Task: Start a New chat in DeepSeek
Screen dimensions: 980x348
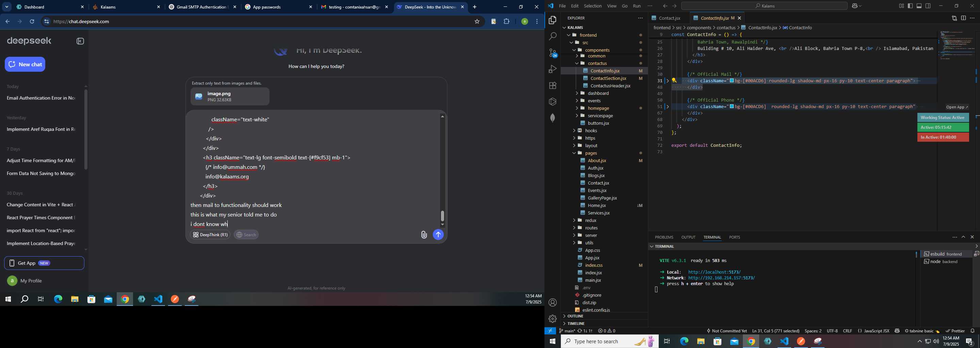Action: coord(25,65)
